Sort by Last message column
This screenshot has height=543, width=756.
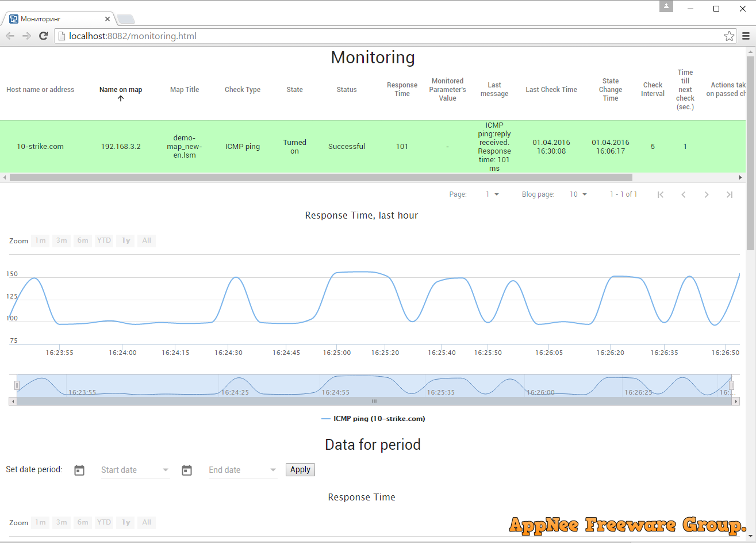click(x=494, y=89)
